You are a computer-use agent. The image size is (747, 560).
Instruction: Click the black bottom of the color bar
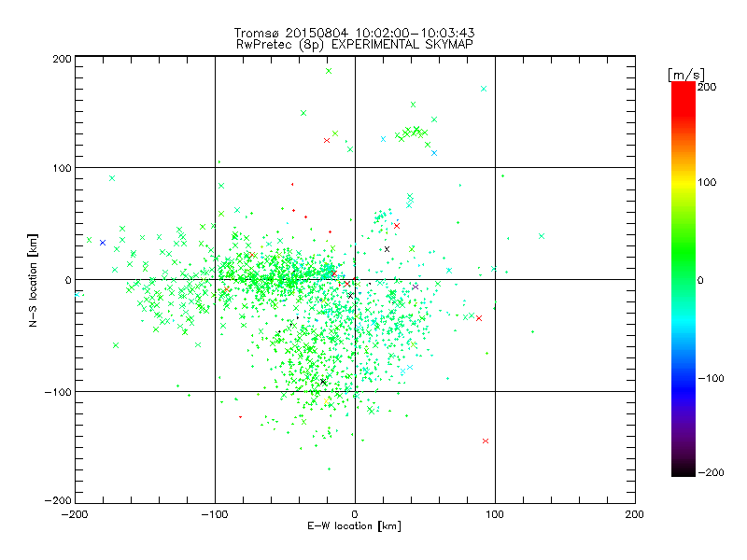684,470
